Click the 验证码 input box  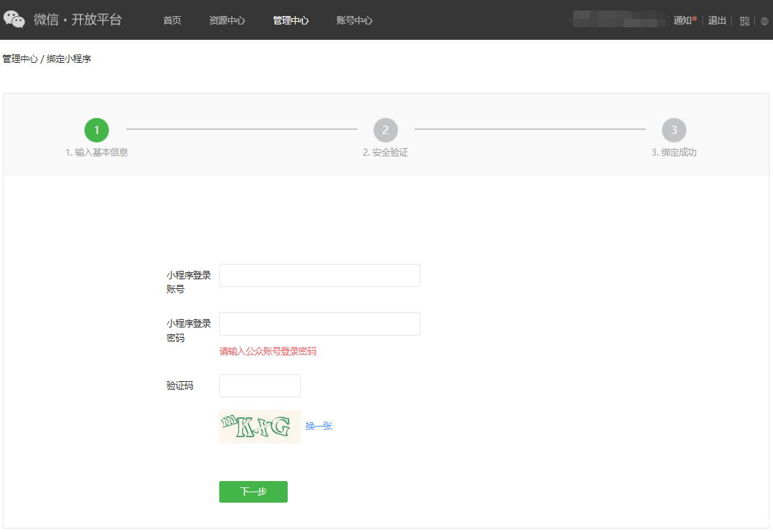click(260, 385)
